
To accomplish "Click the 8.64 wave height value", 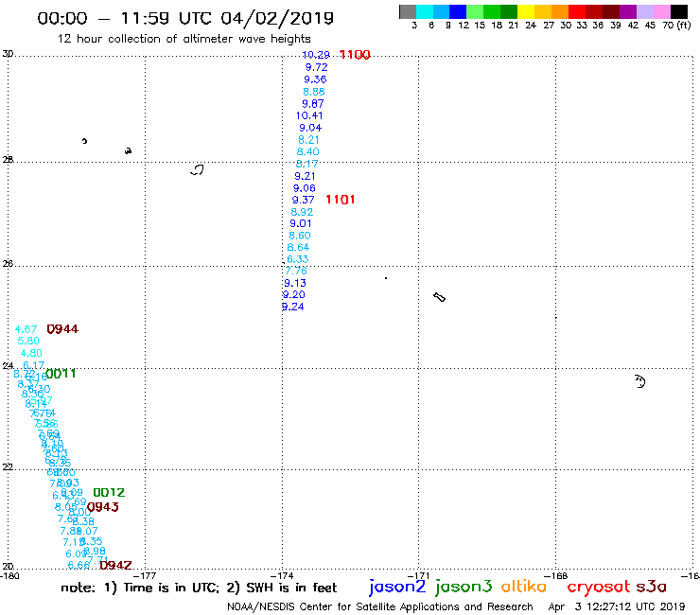I will pyautogui.click(x=298, y=247).
